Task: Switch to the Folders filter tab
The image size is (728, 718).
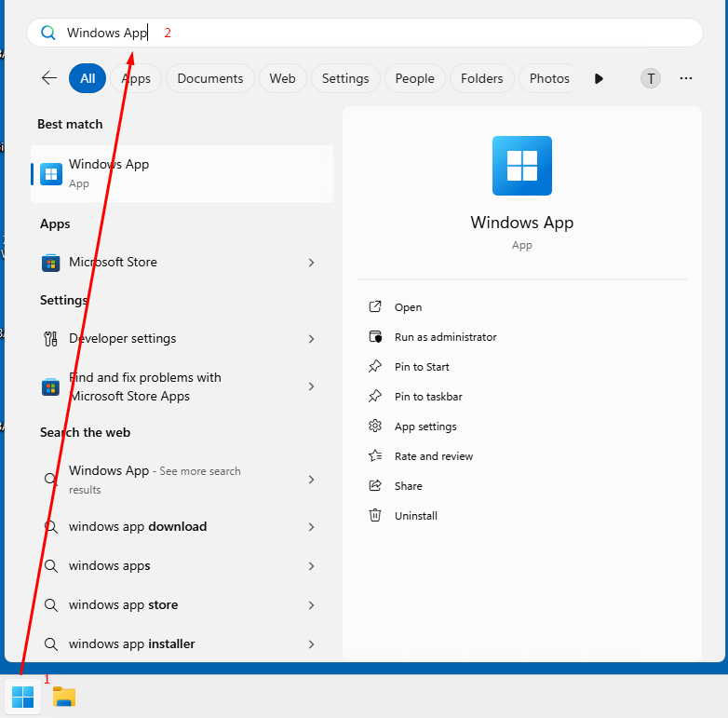Action: 482,78
